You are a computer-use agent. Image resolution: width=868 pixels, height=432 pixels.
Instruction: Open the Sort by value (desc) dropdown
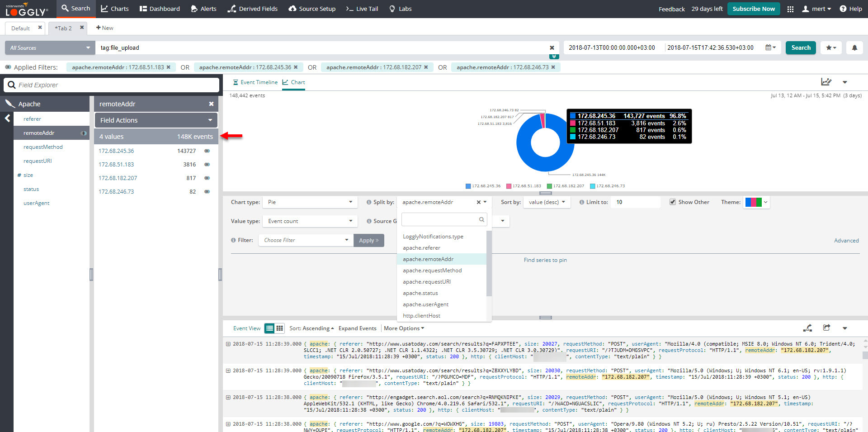coord(547,202)
